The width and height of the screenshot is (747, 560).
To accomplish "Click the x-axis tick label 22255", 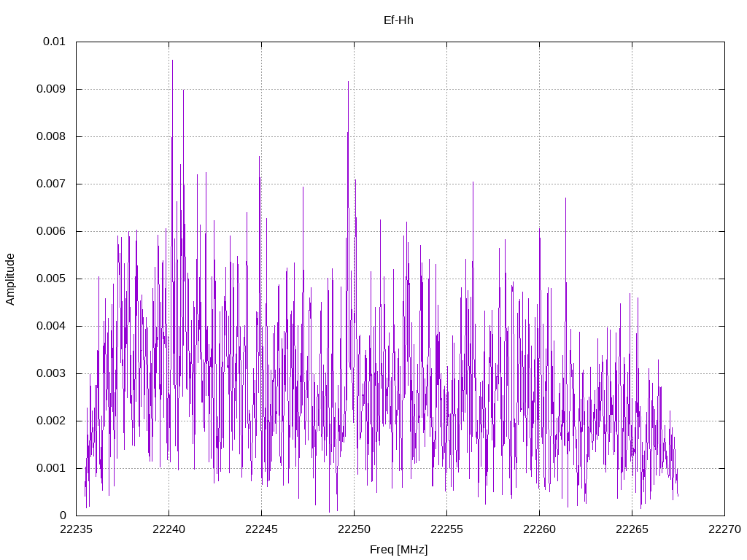I will point(447,529).
